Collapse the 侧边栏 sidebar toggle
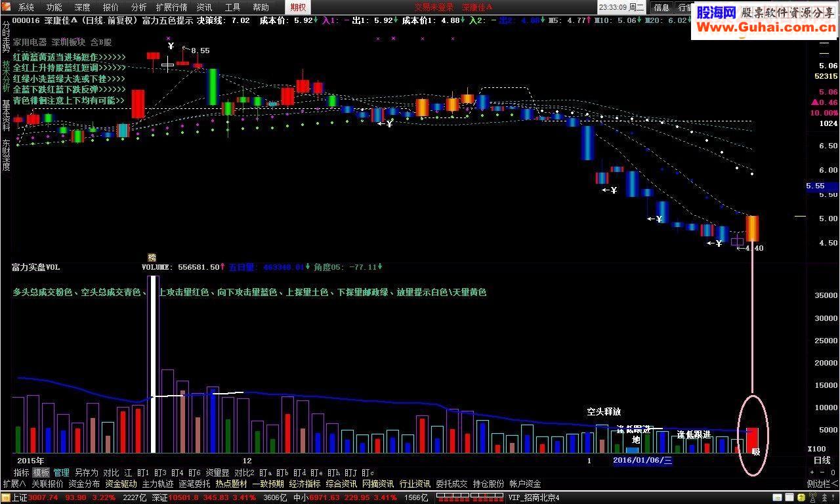The width and height of the screenshot is (840, 504). pyautogui.click(x=822, y=484)
